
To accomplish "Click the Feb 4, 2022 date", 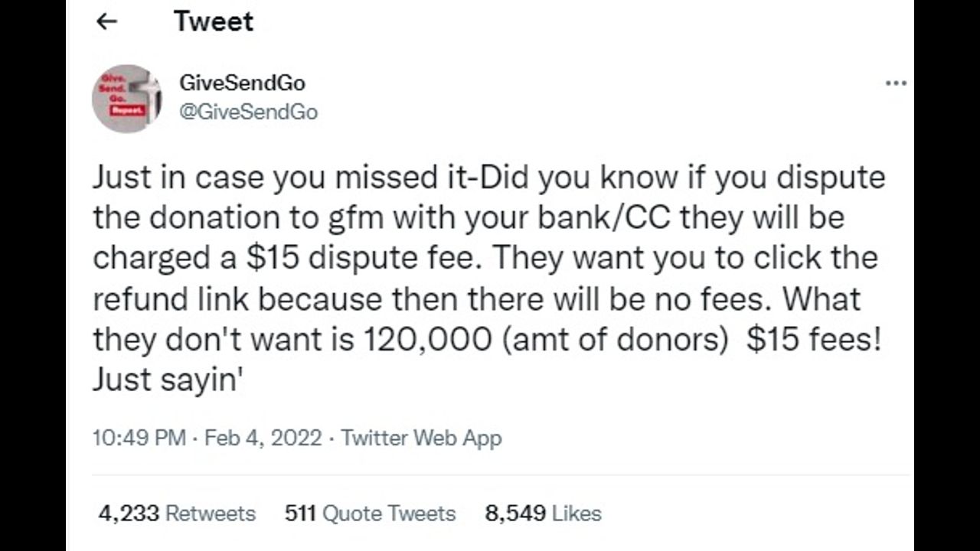I will click(263, 438).
